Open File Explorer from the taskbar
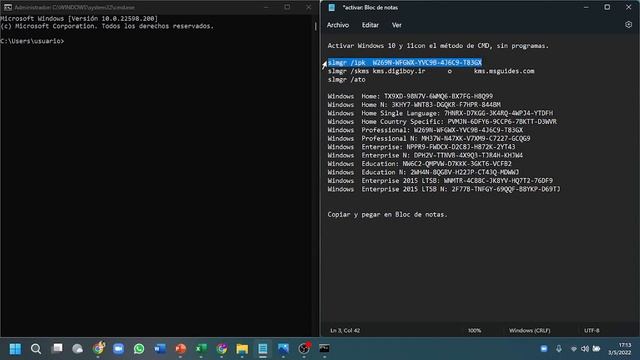Viewport: 640px width, 360px height. pos(242,349)
